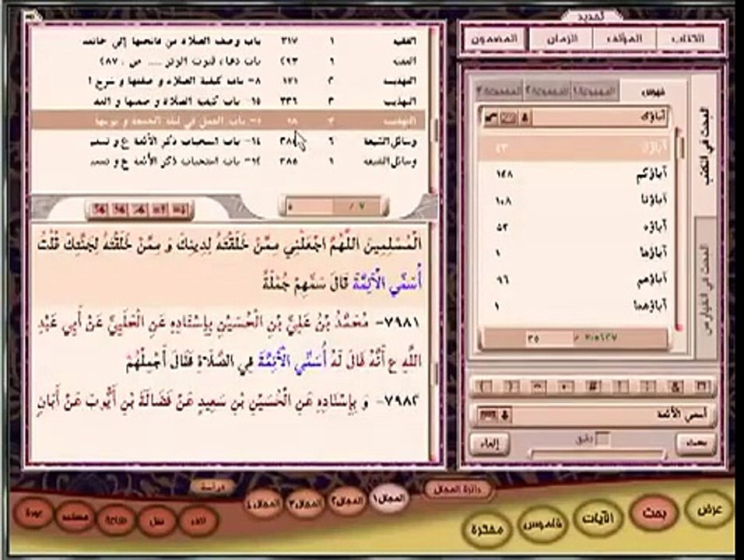Switch to the الزمان tab

point(562,39)
